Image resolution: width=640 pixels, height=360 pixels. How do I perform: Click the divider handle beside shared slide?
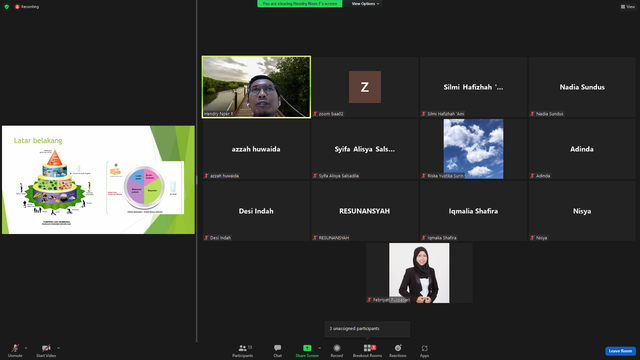click(196, 180)
